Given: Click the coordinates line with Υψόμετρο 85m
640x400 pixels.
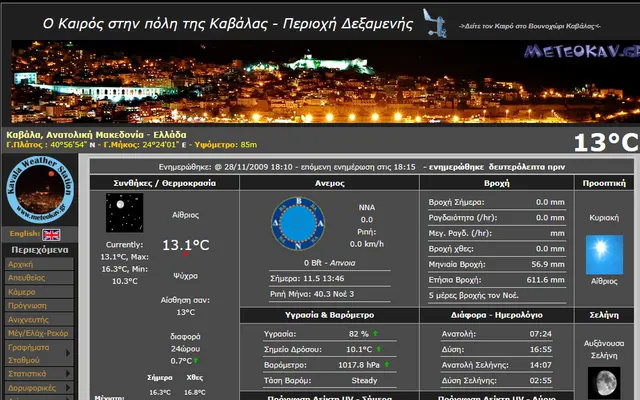Looking at the screenshot, I should tap(132, 145).
